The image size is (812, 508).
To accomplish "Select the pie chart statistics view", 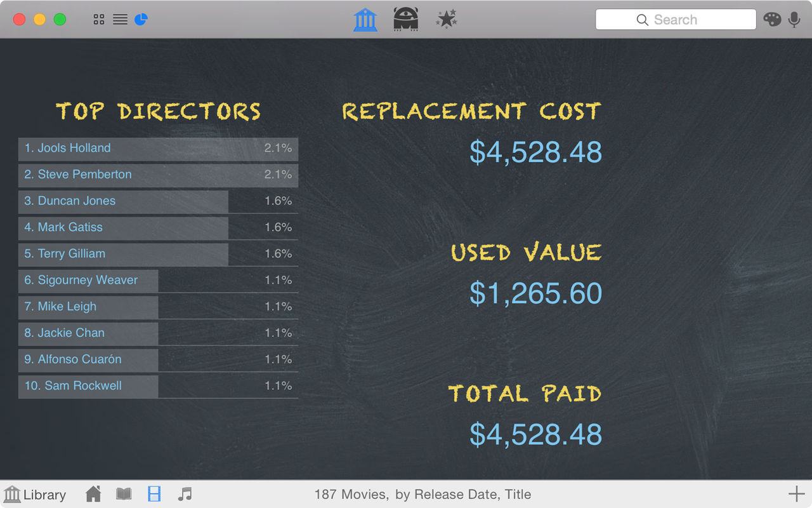I will tap(141, 19).
